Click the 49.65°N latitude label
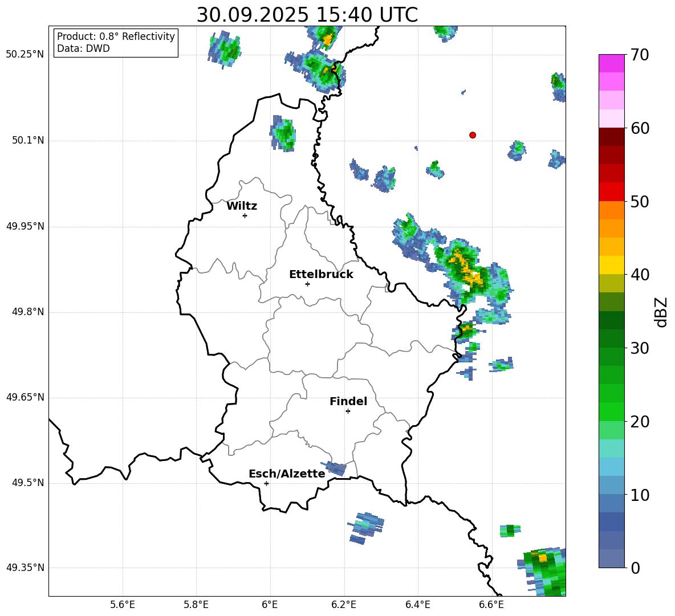Screen dimensions: 675x616 [x=25, y=397]
